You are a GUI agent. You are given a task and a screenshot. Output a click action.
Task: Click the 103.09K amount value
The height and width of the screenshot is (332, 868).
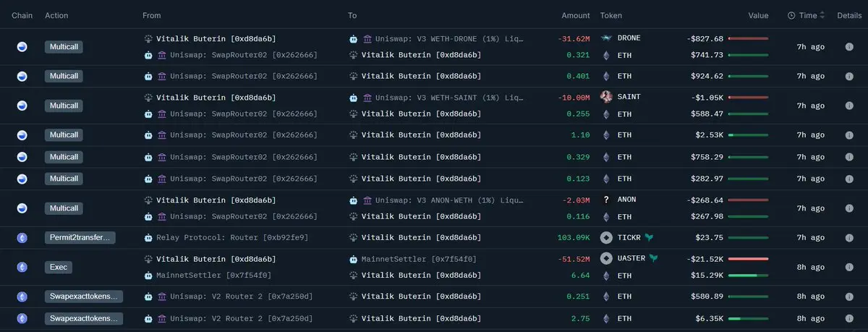[x=574, y=237]
